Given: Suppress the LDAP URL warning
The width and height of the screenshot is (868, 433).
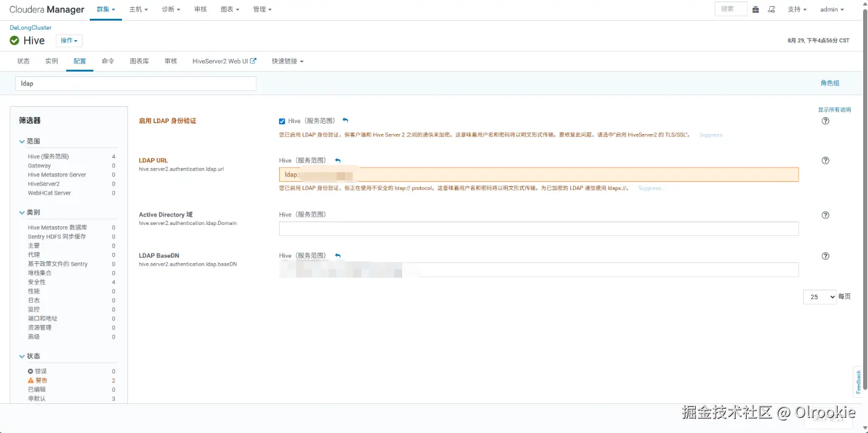Looking at the screenshot, I should (x=650, y=188).
